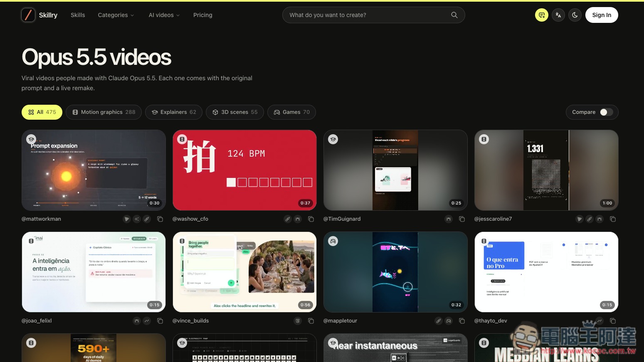Open the @vince_builds author link
The height and width of the screenshot is (362, 644).
(x=191, y=321)
